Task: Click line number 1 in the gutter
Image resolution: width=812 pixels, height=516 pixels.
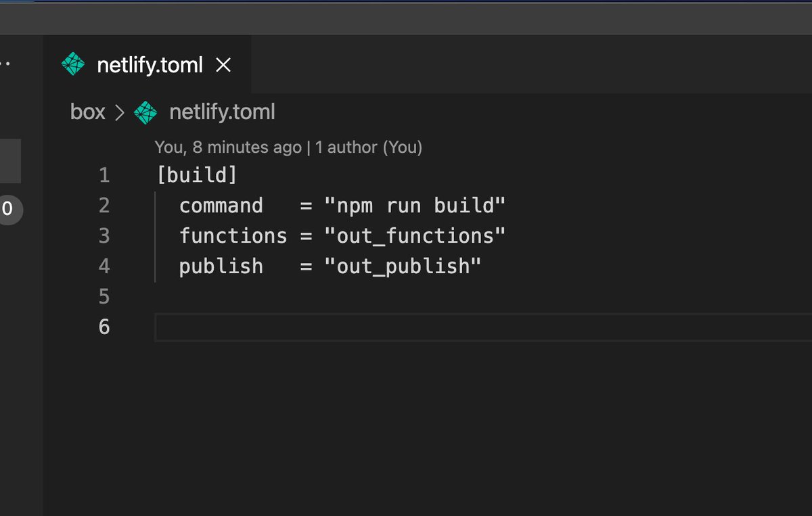Action: coord(104,176)
